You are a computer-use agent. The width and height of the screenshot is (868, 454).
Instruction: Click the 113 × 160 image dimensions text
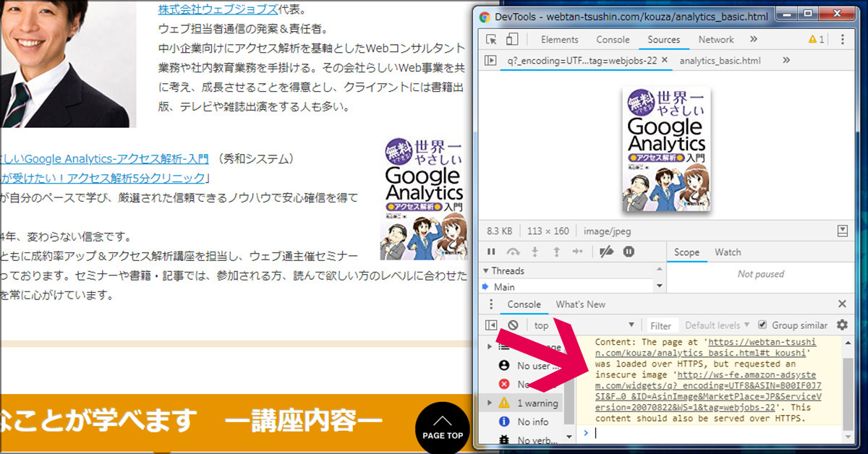(x=548, y=231)
